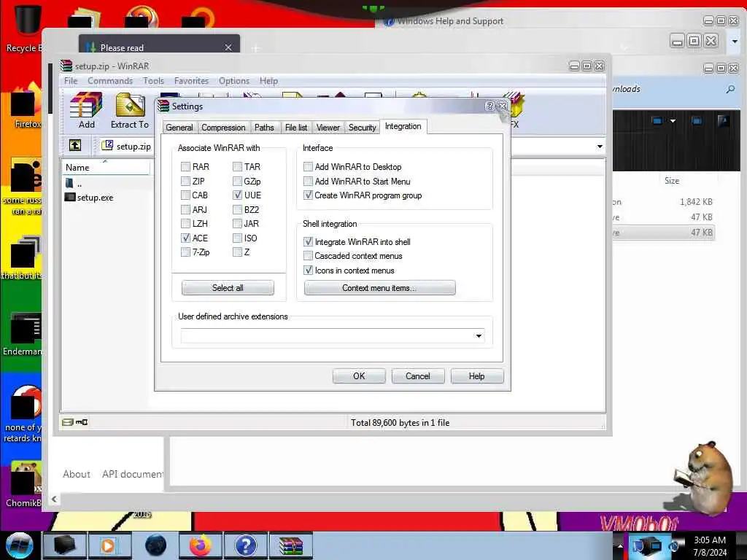The height and width of the screenshot is (560, 747).
Task: Switch to the Compression tab
Action: pos(223,127)
